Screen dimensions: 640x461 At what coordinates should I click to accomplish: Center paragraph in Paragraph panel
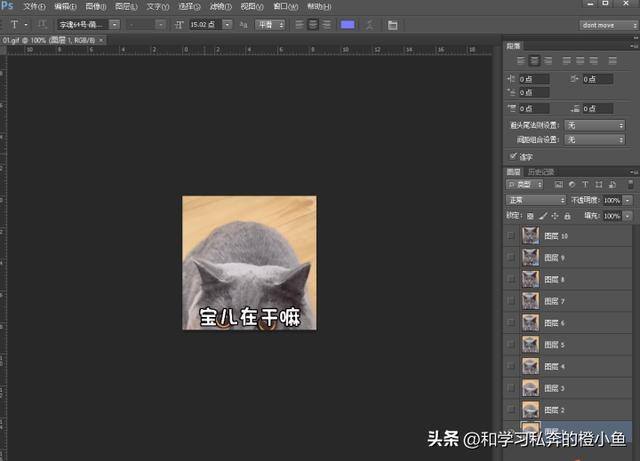click(x=534, y=60)
